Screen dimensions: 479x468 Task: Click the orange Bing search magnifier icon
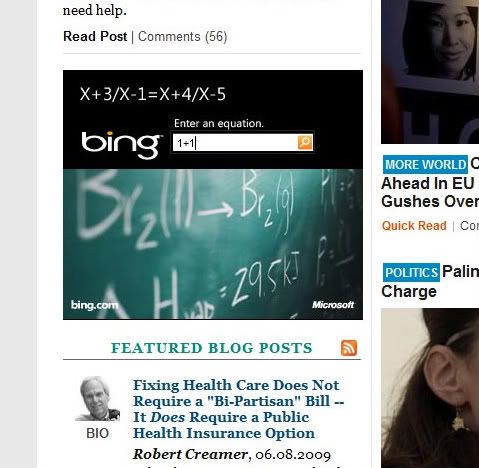click(305, 142)
